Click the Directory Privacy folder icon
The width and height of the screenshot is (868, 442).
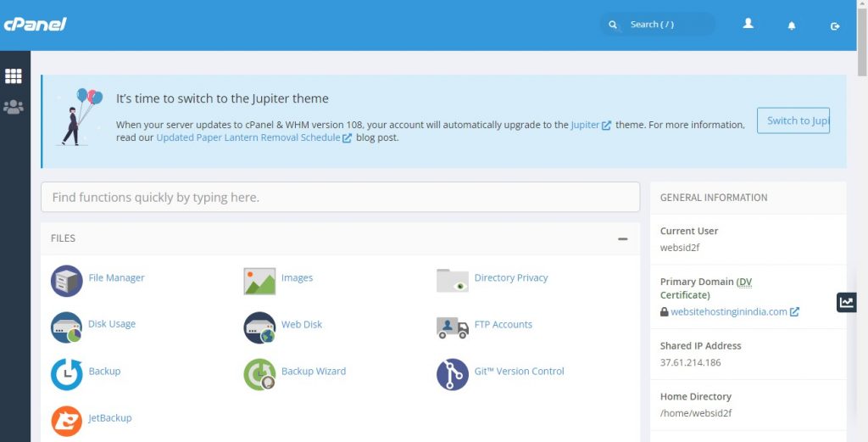(x=452, y=280)
